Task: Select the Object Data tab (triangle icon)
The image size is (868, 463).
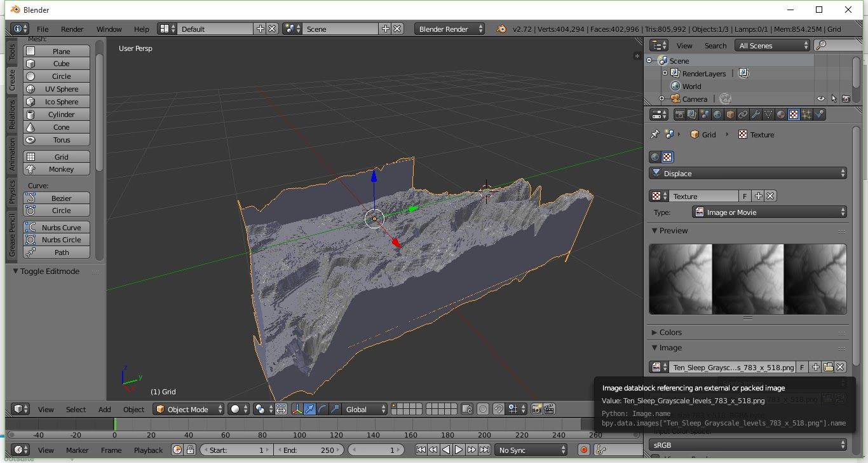Action: pyautogui.click(x=768, y=114)
